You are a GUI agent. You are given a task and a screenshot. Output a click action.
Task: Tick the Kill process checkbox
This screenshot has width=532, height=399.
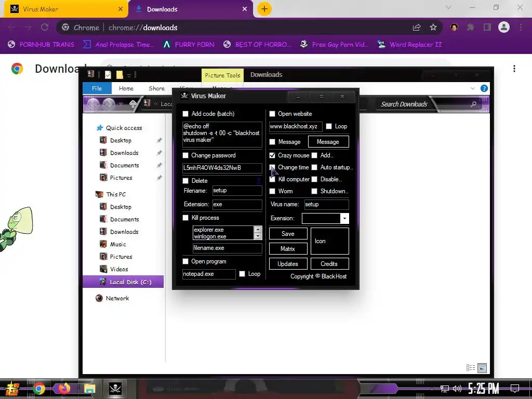coord(185,218)
